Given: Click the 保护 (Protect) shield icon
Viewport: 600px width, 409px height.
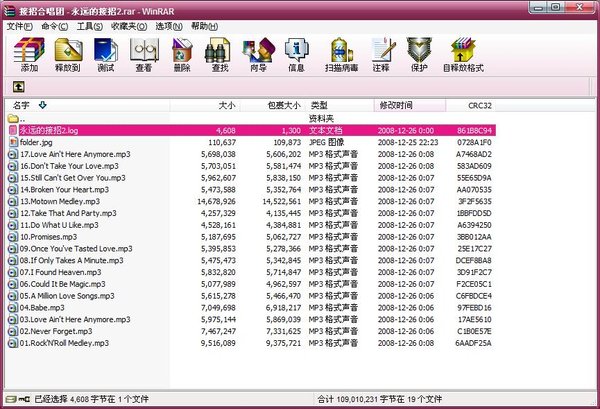Looking at the screenshot, I should click(x=419, y=50).
